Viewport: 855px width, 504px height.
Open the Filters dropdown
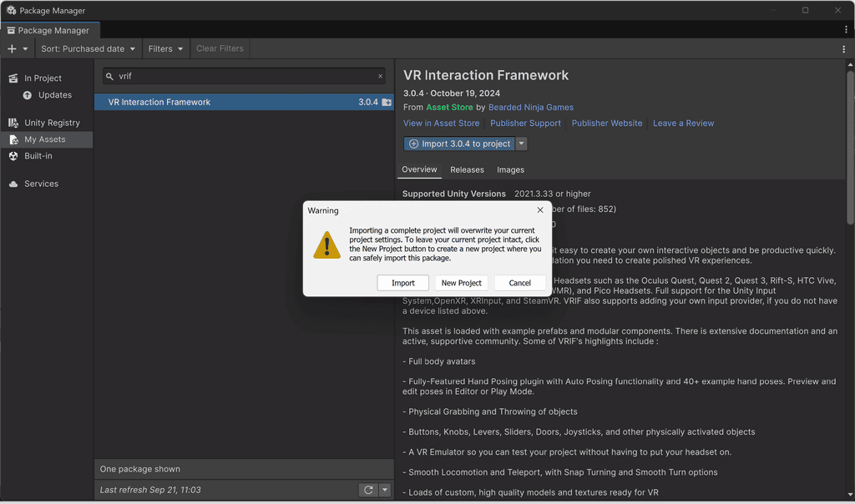pos(166,49)
